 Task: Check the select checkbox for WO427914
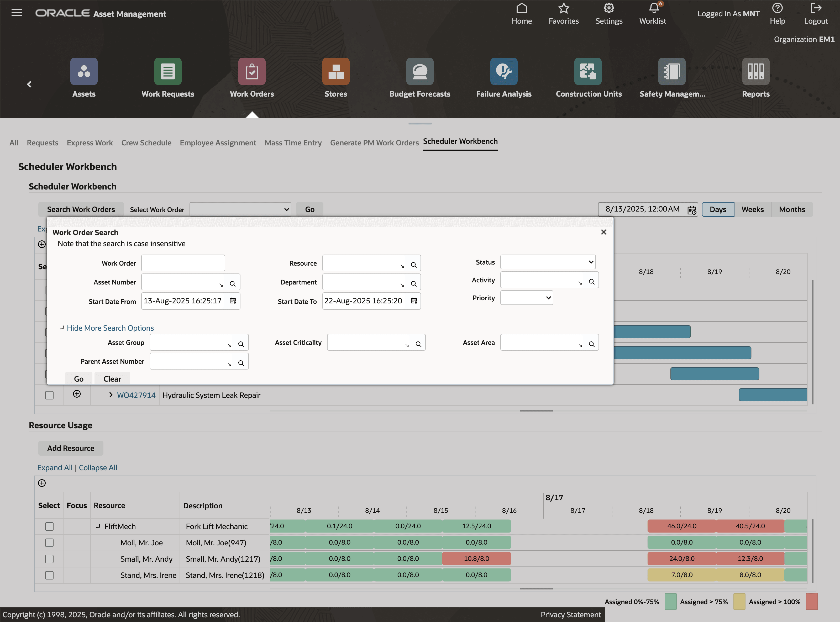tap(49, 395)
